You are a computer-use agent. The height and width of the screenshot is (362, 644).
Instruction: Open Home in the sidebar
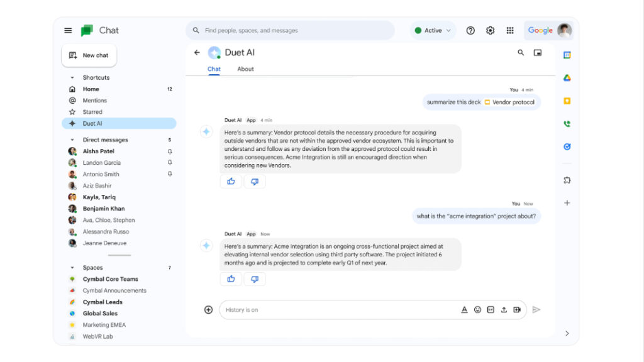click(119, 89)
